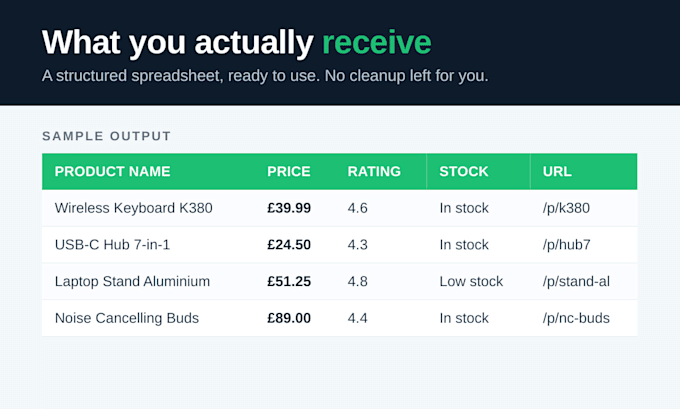Click the £39.99 price cell

tap(289, 208)
